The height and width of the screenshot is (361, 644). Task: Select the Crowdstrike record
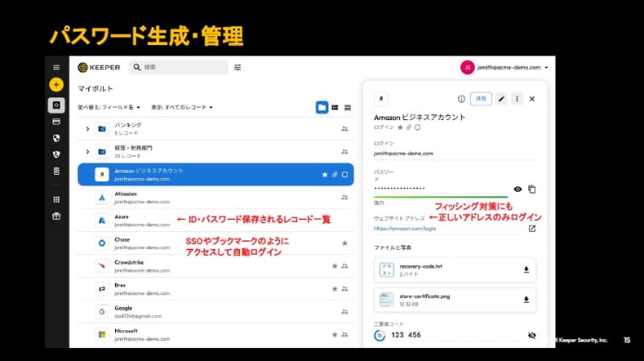click(x=216, y=266)
